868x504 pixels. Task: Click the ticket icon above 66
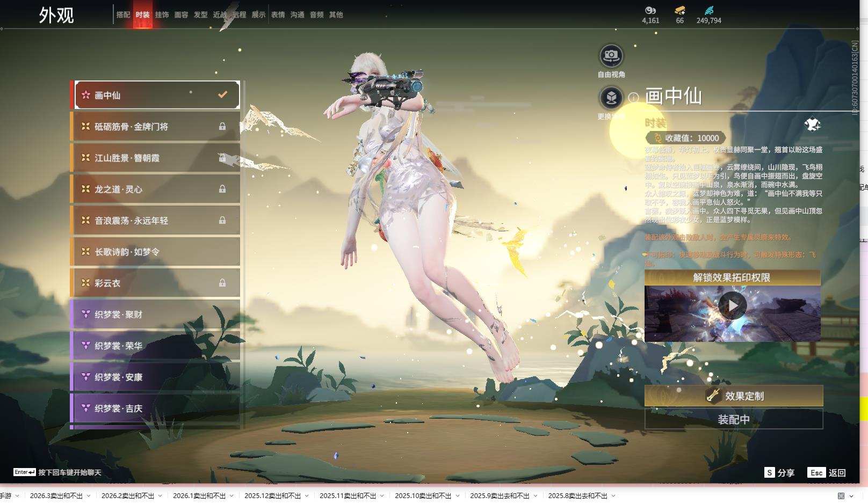tap(680, 10)
